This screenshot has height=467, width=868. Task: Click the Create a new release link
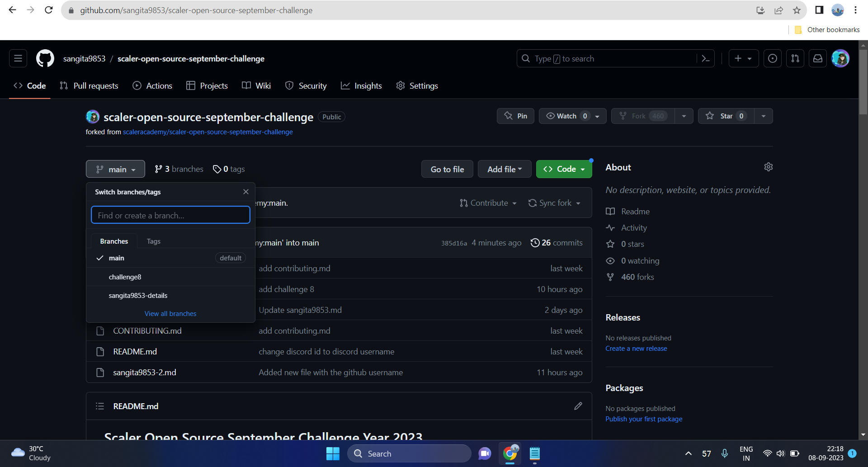636,348
